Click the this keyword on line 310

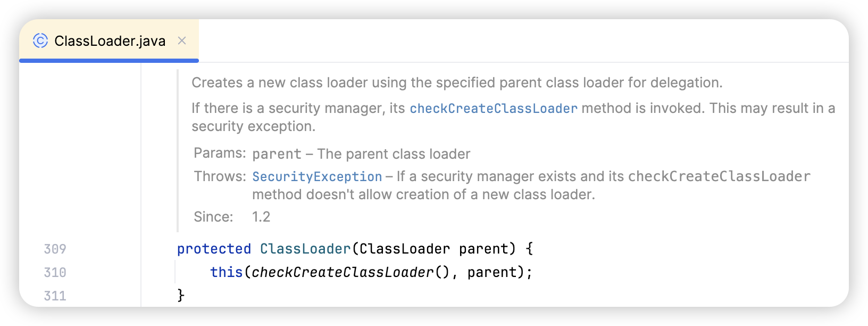pos(226,273)
